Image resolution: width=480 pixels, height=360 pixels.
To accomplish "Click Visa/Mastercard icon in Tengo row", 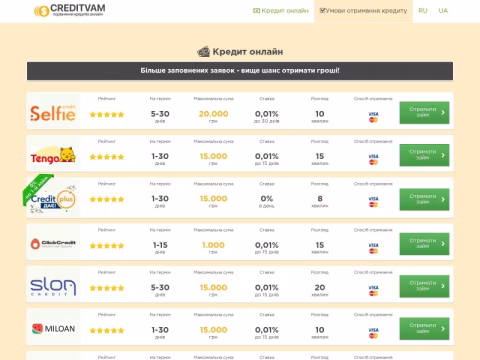I will pos(373,159).
